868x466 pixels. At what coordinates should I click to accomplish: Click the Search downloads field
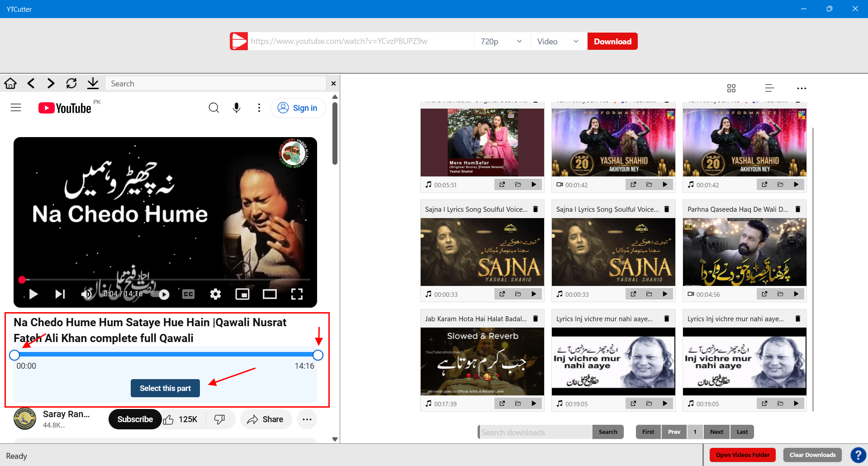[x=536, y=432]
